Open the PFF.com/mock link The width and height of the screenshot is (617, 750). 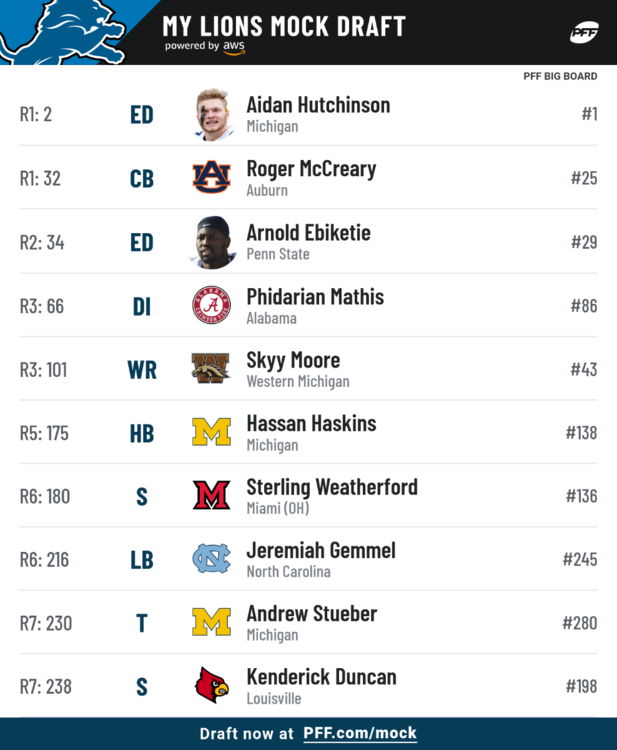[x=360, y=734]
